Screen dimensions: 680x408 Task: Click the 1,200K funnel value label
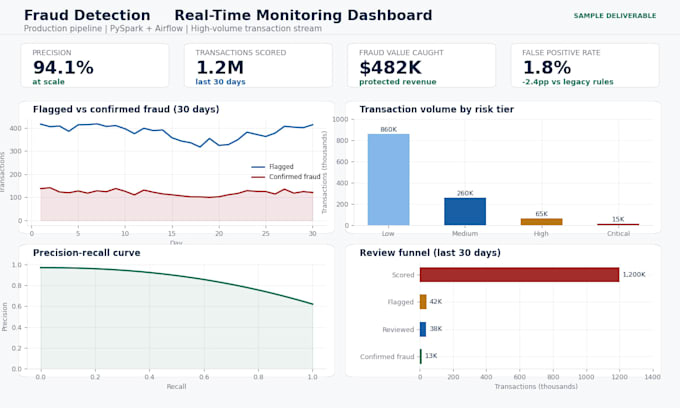pyautogui.click(x=634, y=274)
